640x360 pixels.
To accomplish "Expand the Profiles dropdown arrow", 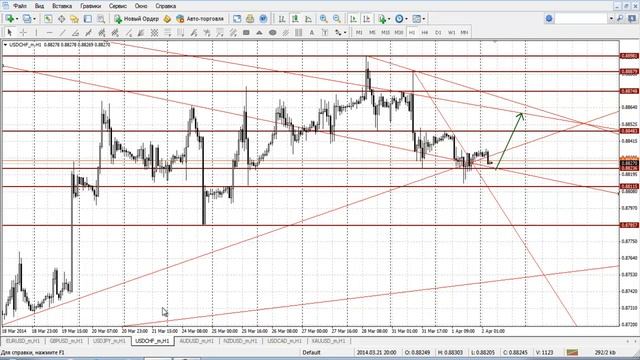I will tap(34, 19).
